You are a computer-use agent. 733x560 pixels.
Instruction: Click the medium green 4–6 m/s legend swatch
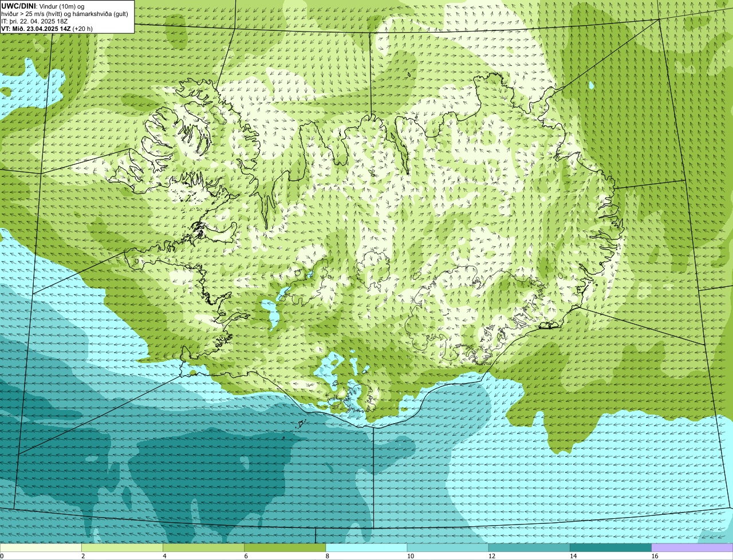[203, 548]
